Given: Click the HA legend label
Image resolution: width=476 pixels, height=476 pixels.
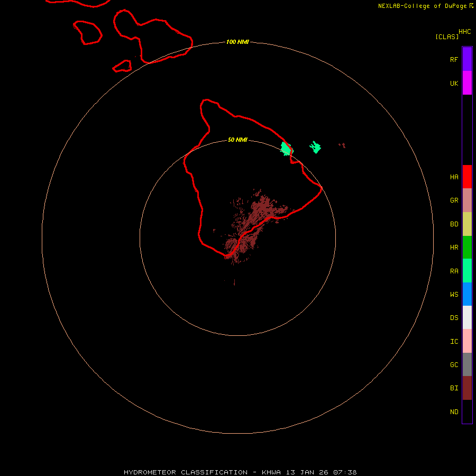Looking at the screenshot, I should point(454,177).
